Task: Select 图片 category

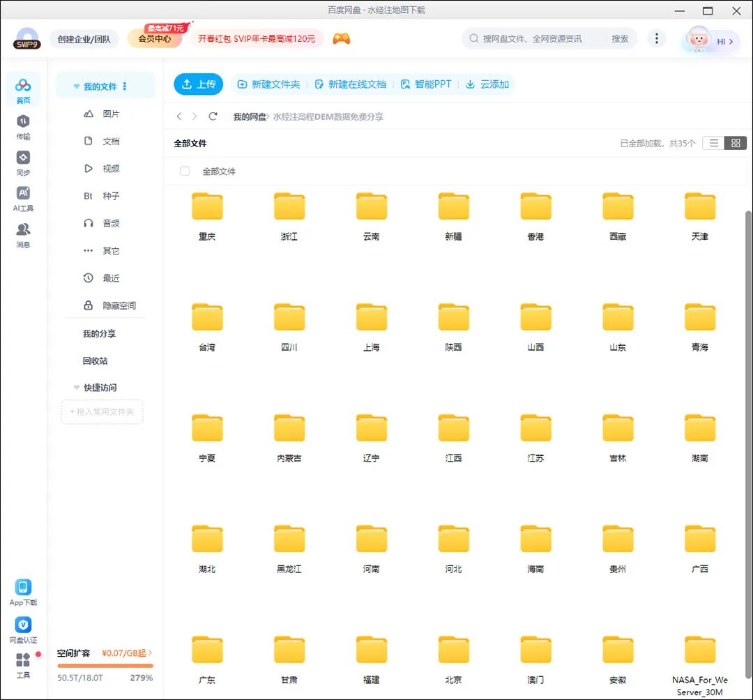Action: pyautogui.click(x=102, y=114)
